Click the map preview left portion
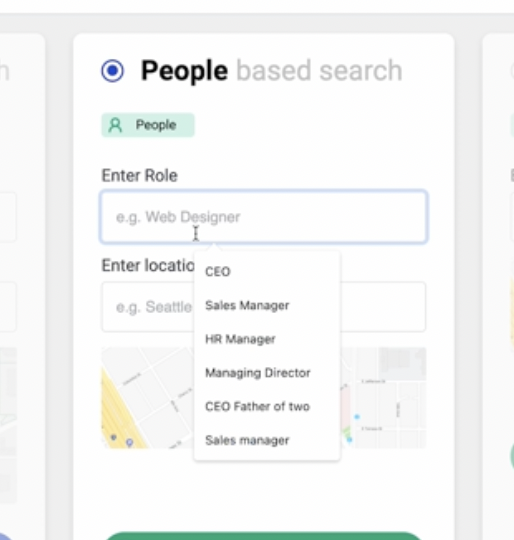This screenshot has height=540, width=514. [x=148, y=398]
